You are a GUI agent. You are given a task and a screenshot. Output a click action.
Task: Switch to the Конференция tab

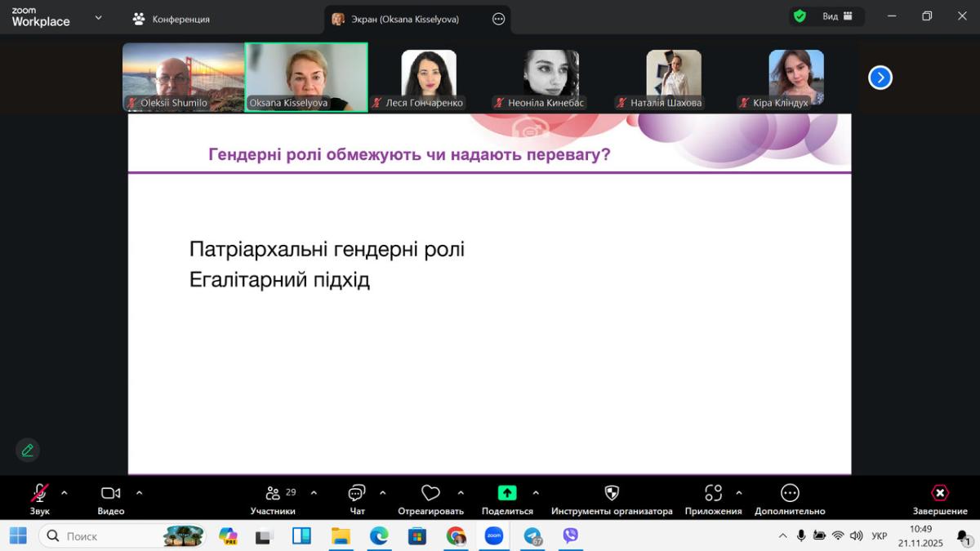171,19
